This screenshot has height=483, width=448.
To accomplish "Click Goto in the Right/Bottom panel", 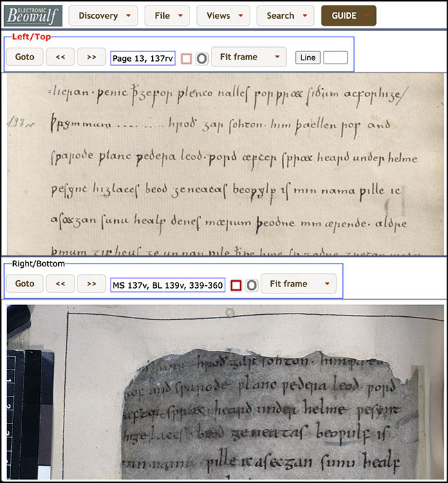I will 25,284.
